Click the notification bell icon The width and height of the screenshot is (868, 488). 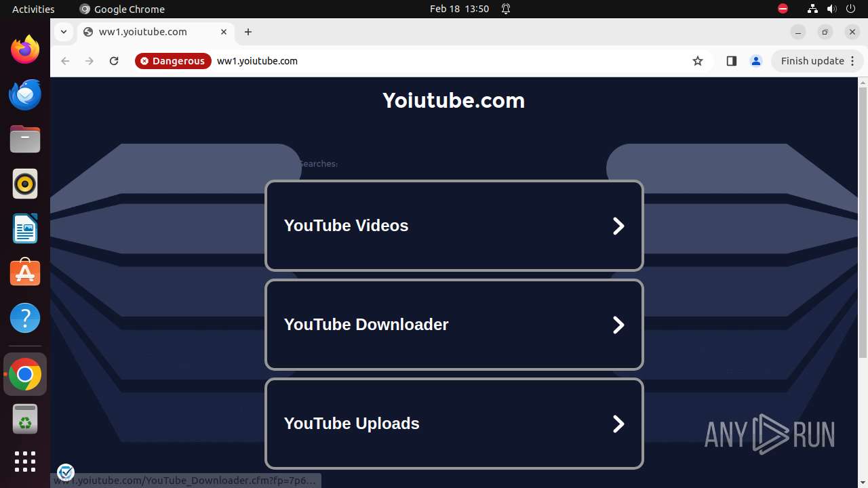point(506,9)
